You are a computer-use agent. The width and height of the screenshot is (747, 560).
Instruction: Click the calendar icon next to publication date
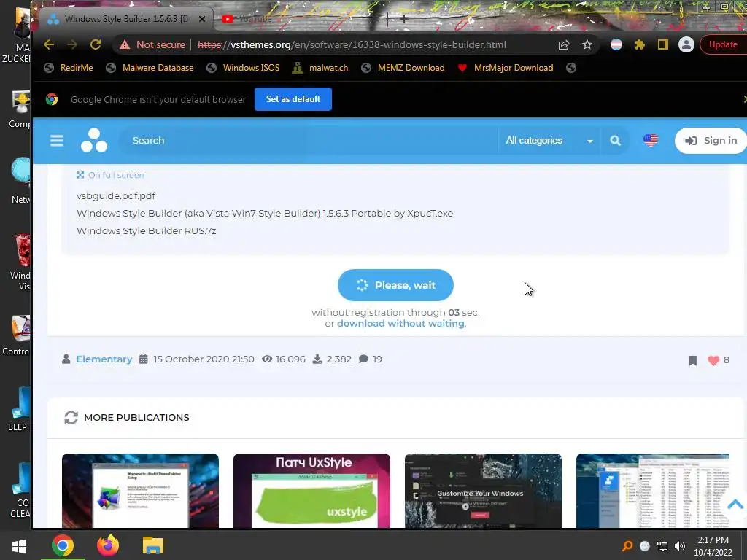pos(144,359)
